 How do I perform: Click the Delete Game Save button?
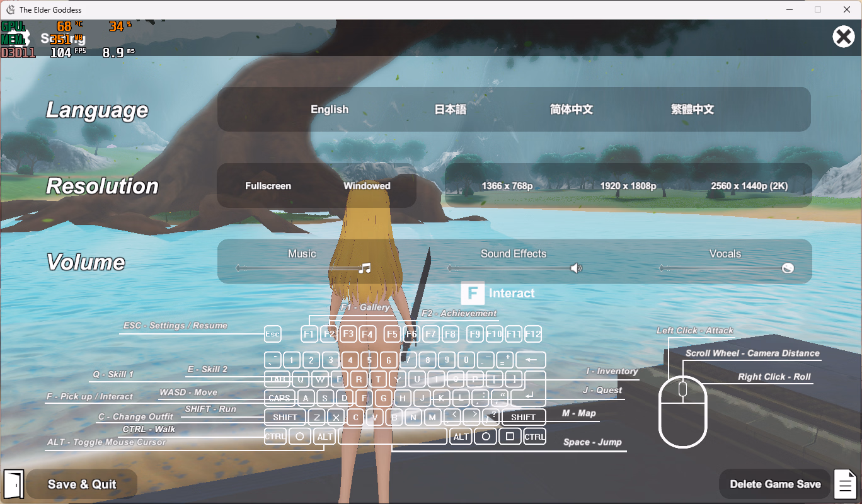(775, 484)
